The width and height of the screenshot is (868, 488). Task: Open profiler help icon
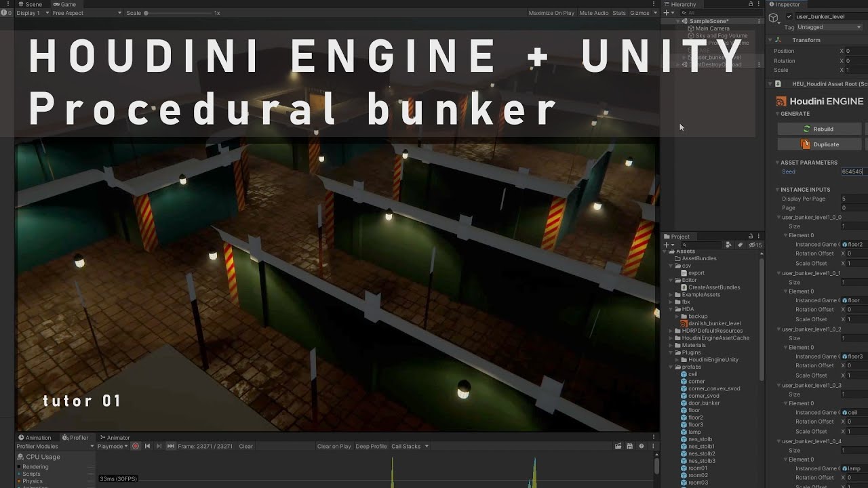coord(642,446)
